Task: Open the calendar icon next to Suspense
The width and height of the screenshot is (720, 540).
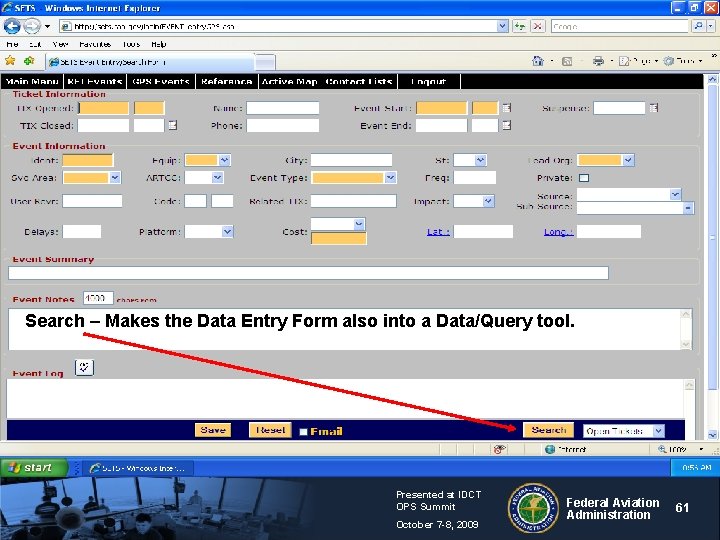Action: pos(654,108)
